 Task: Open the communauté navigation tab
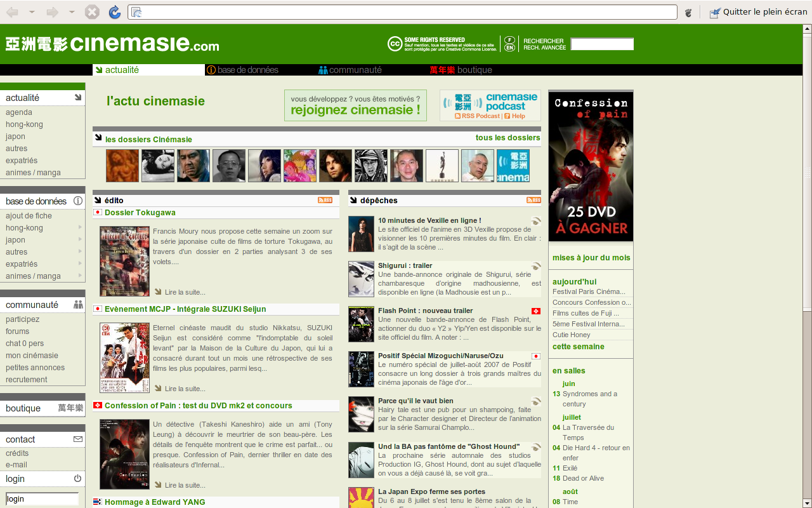click(x=350, y=70)
